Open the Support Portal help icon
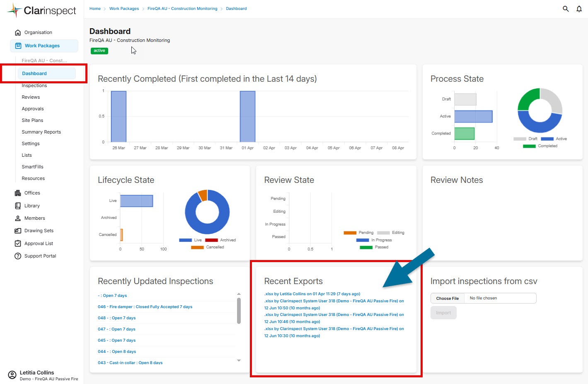Image resolution: width=588 pixels, height=384 pixels. (18, 256)
